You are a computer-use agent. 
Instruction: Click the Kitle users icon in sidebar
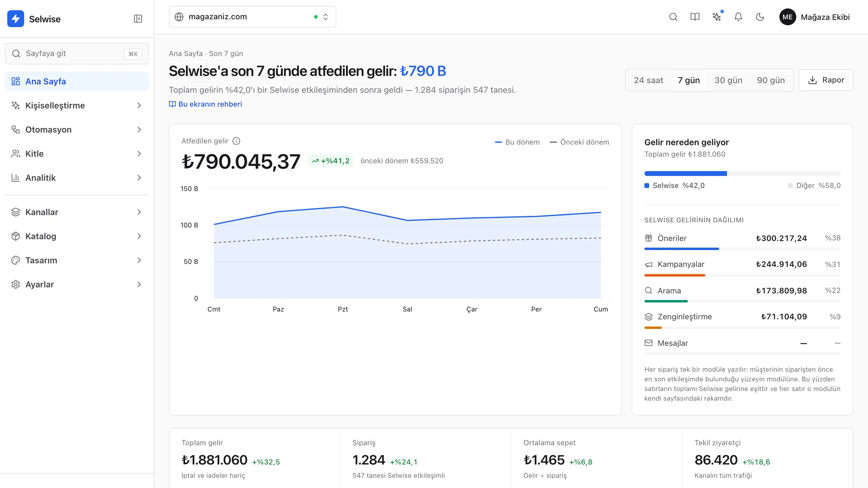coord(16,154)
